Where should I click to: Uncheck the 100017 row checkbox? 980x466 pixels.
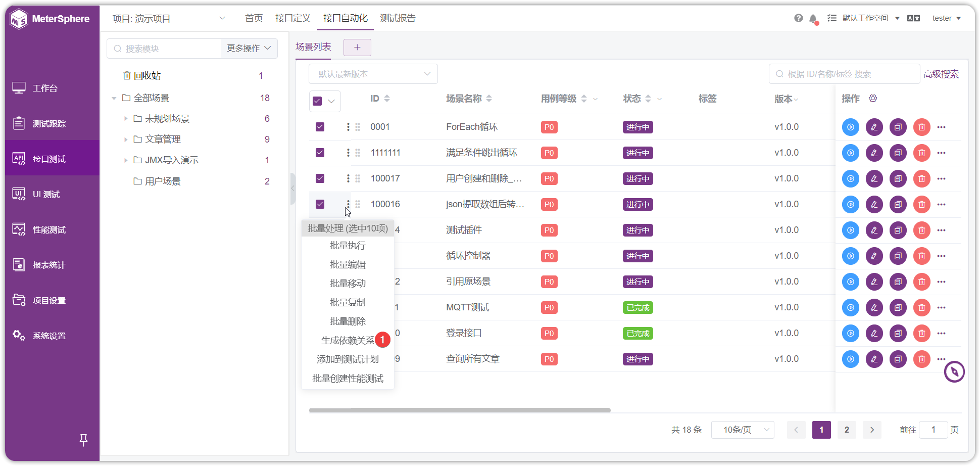tap(320, 178)
